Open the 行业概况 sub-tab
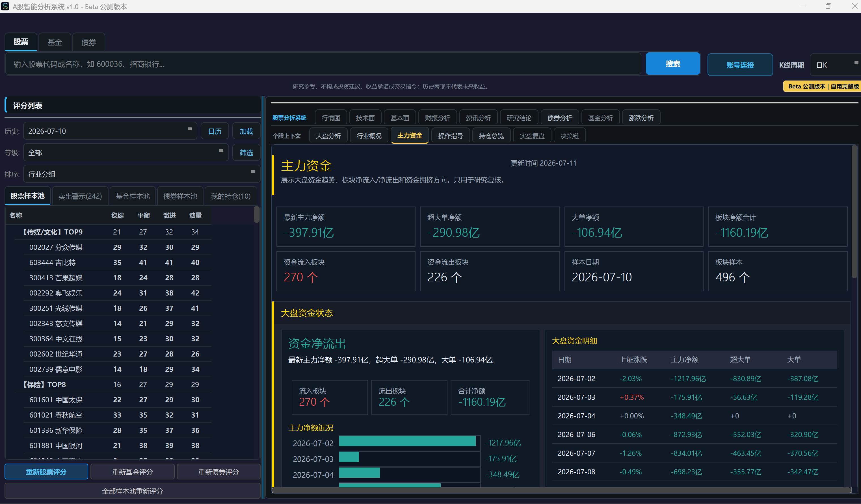 [x=369, y=136]
